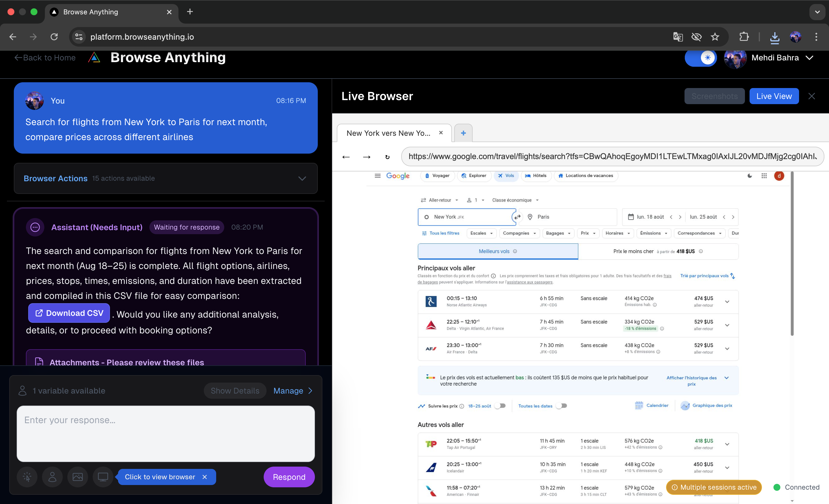This screenshot has height=504, width=829.
Task: Open the person profile icon near chat input
Action: coord(52,477)
